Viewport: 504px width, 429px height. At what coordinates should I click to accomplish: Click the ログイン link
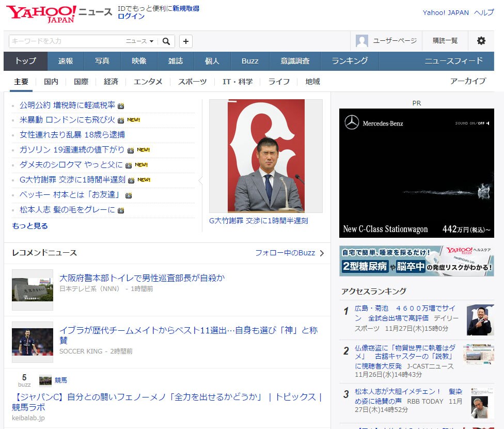point(131,16)
